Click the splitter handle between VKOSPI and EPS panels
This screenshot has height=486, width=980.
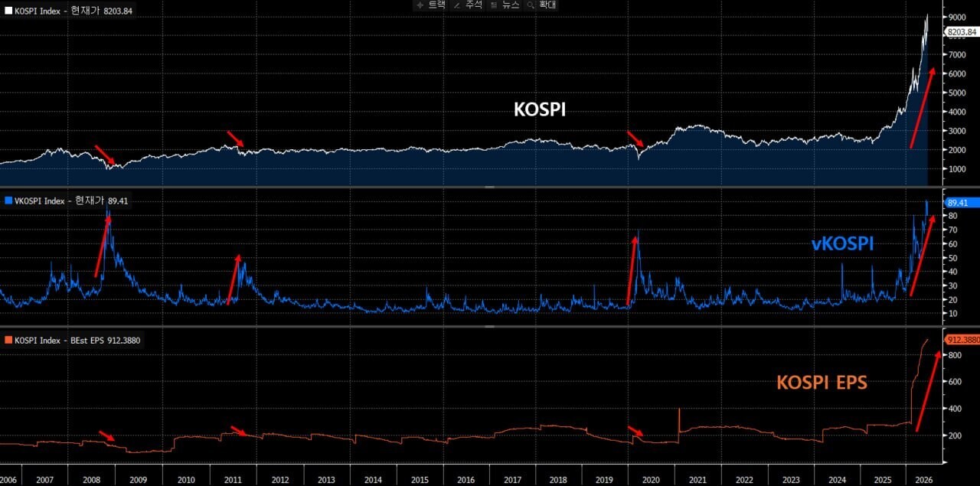(x=490, y=326)
